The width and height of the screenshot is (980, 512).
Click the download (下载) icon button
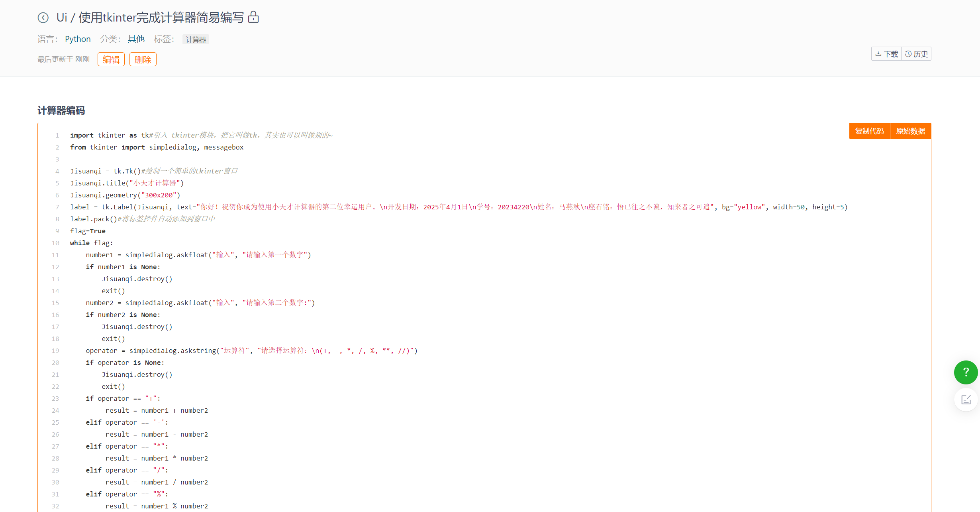(x=886, y=54)
